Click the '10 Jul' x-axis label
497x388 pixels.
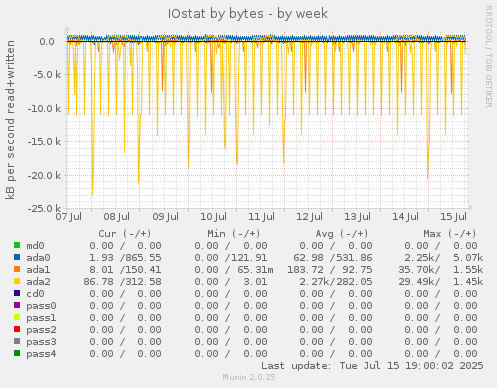pyautogui.click(x=213, y=217)
